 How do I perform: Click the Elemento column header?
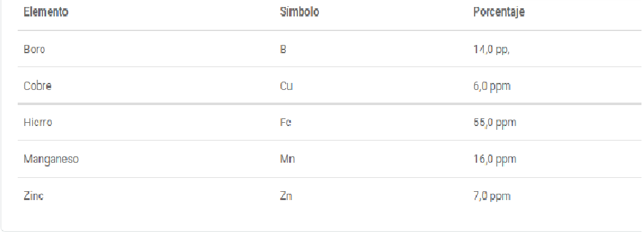(x=46, y=12)
